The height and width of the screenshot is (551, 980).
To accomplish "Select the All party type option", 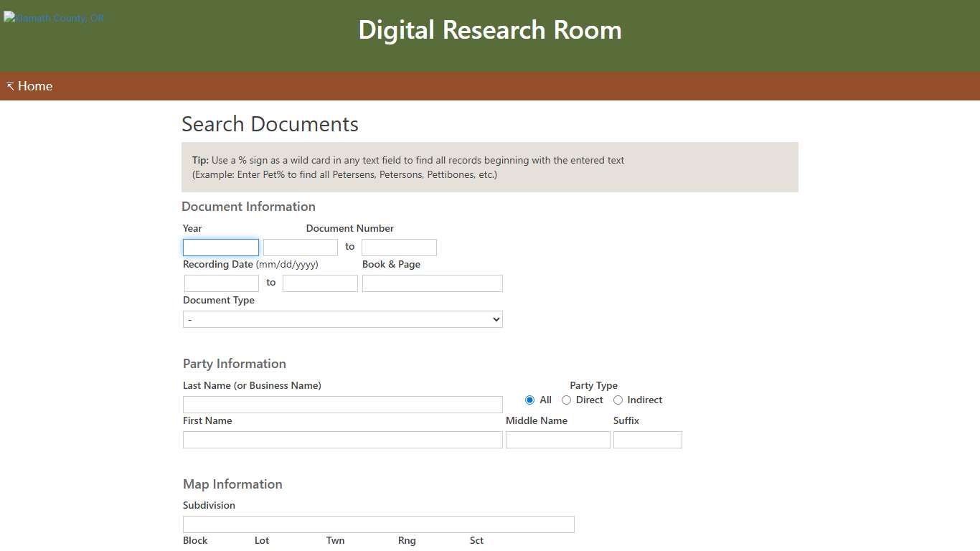I will pos(529,400).
